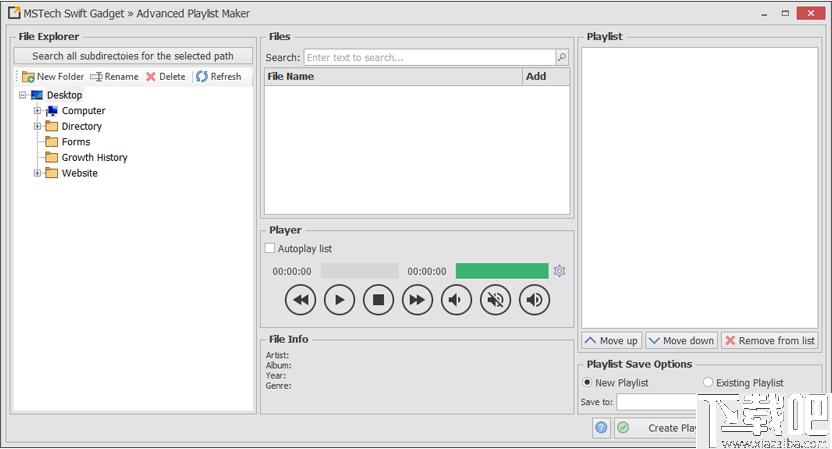Move the playlist item down
The width and height of the screenshot is (832, 449).
tap(682, 341)
